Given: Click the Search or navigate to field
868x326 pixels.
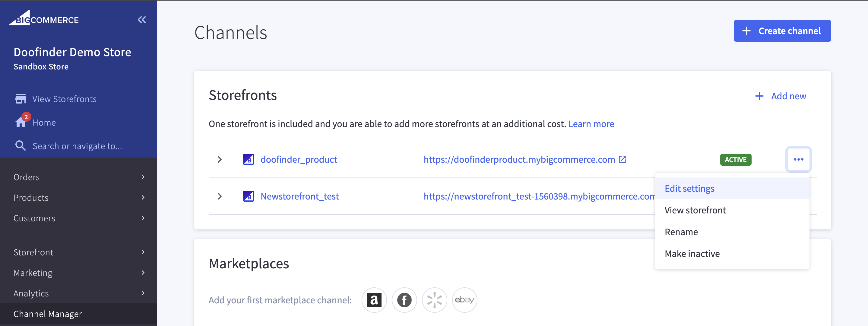Looking at the screenshot, I should [77, 146].
